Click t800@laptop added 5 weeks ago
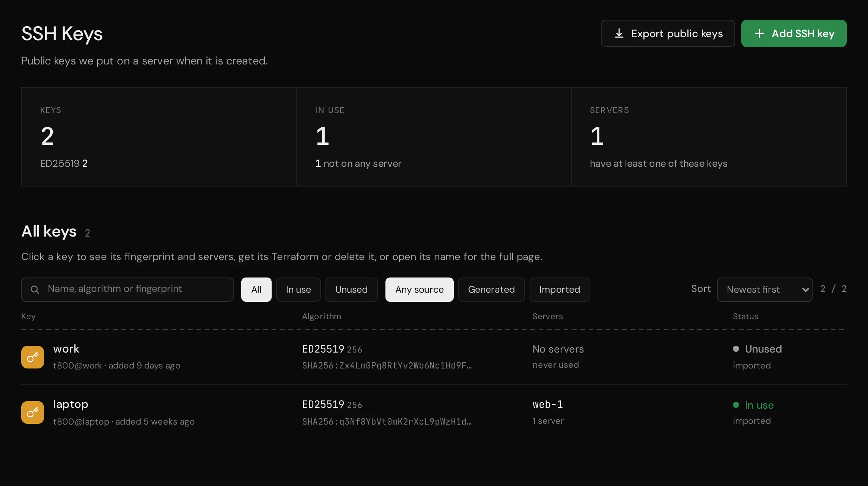868x486 pixels. 124,422
